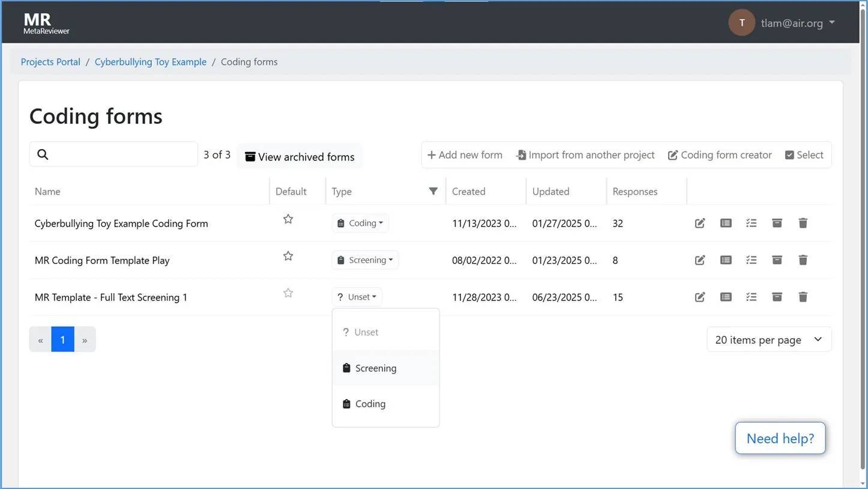Mark Cyberbullying Toy Example form as default star
Viewport: 868px width, 489px height.
point(288,219)
